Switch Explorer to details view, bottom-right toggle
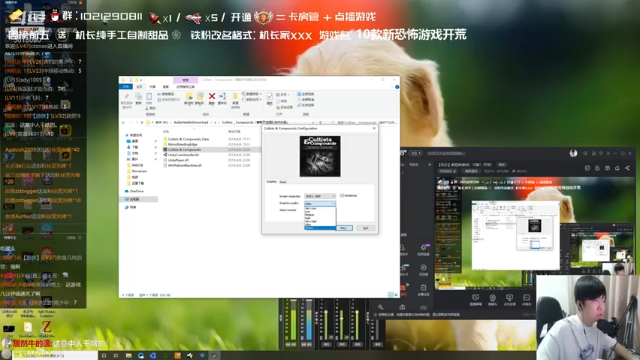This screenshot has height=360, width=640. pos(390,294)
